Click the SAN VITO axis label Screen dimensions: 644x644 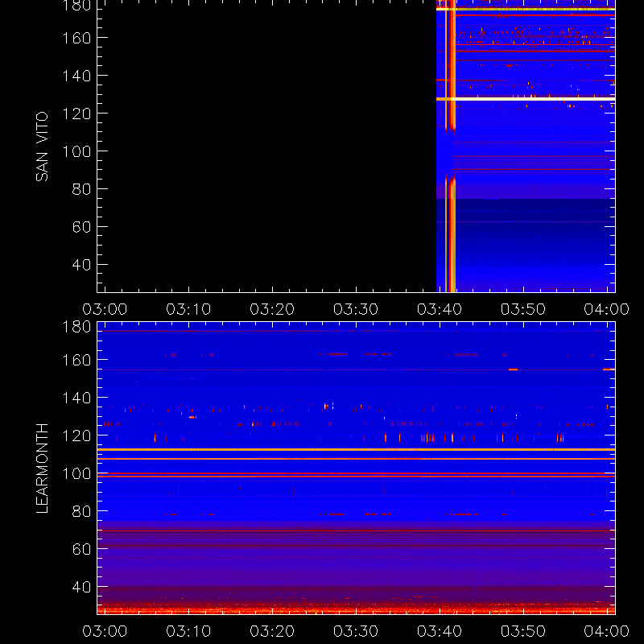pyautogui.click(x=43, y=147)
